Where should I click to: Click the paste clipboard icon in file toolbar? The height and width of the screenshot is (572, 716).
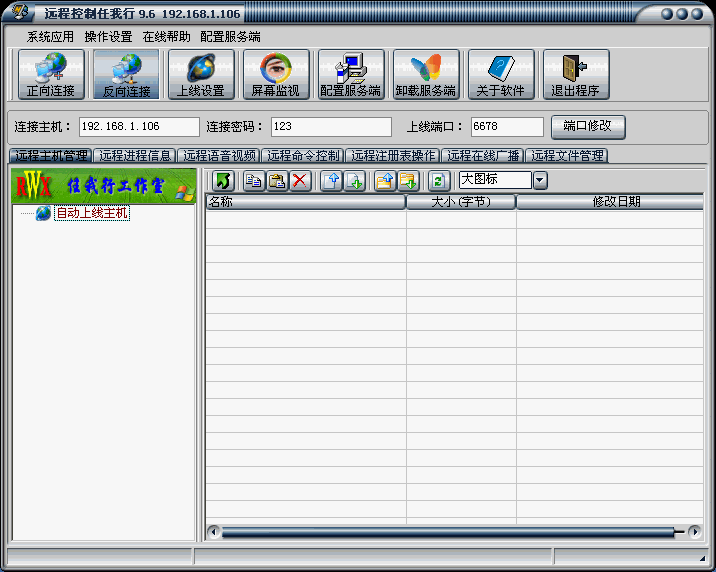click(276, 180)
